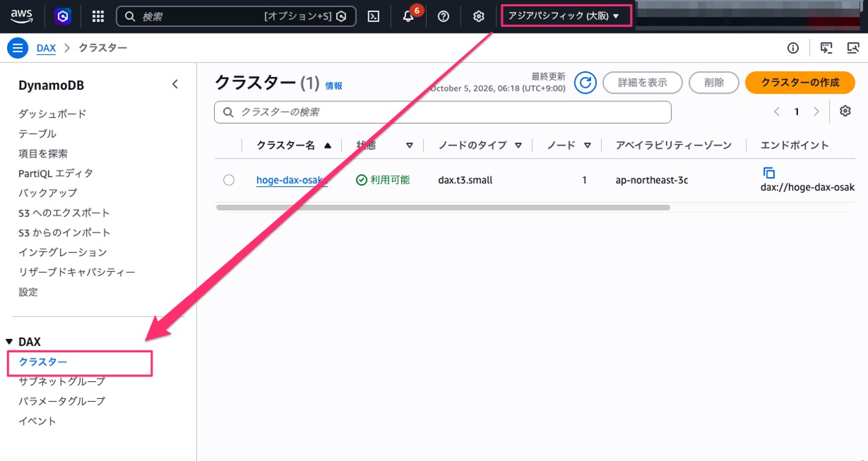Collapse the DAX section triangle
This screenshot has width=868, height=461.
9,343
